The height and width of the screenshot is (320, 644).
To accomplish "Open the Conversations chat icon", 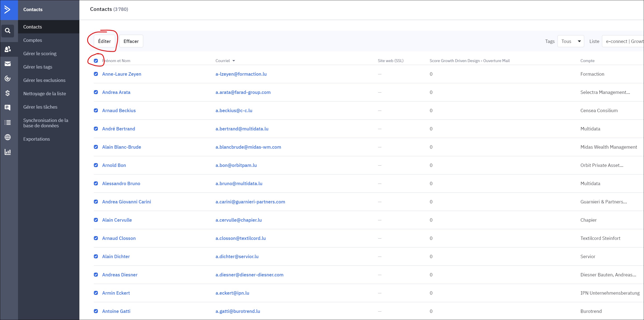I will click(8, 107).
